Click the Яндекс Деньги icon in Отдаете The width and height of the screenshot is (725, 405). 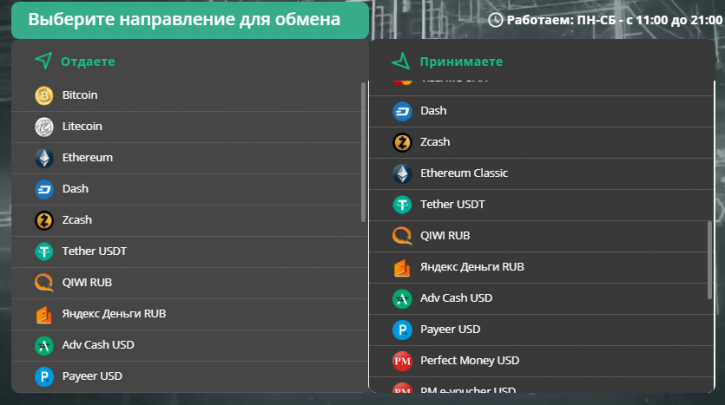tap(44, 314)
